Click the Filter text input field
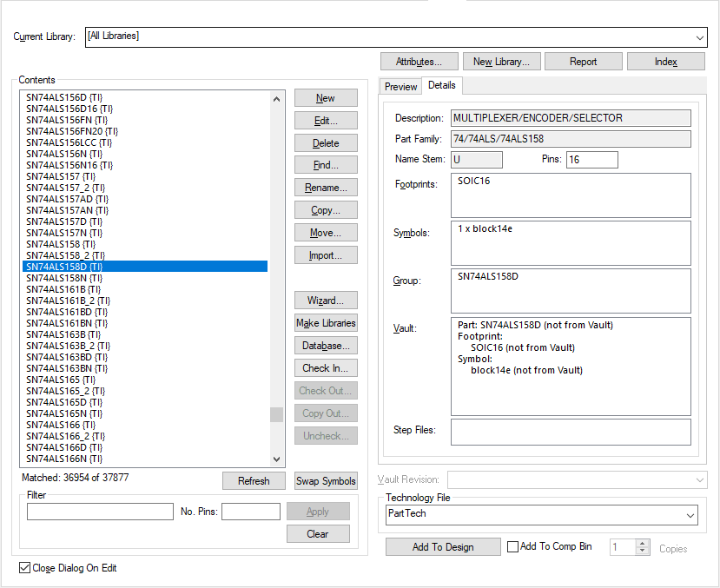Image resolution: width=720 pixels, height=588 pixels. (100, 512)
